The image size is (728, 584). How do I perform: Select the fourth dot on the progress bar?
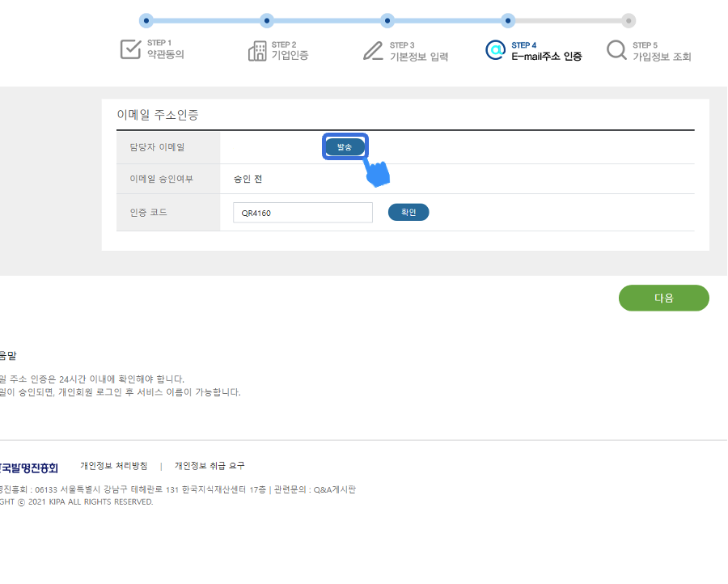pos(508,20)
